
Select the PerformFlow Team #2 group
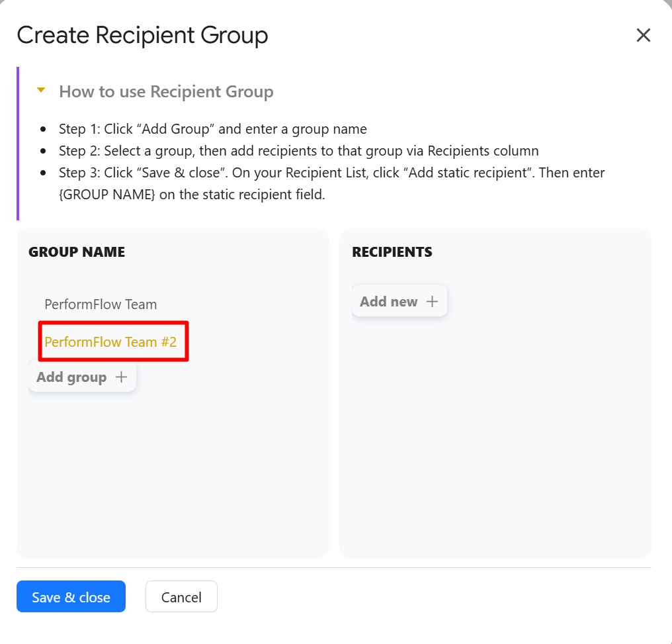110,342
